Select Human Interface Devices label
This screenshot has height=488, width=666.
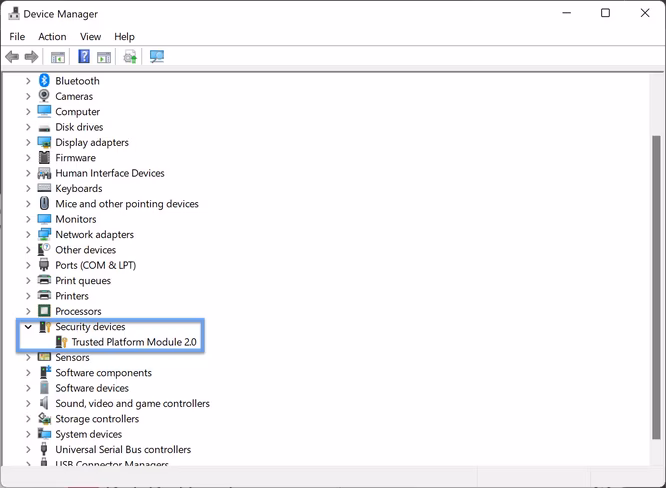click(110, 173)
